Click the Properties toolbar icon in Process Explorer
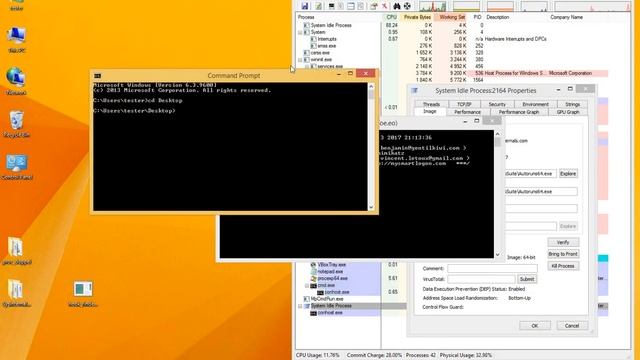The width and height of the screenshot is (640, 360). pyautogui.click(x=373, y=6)
